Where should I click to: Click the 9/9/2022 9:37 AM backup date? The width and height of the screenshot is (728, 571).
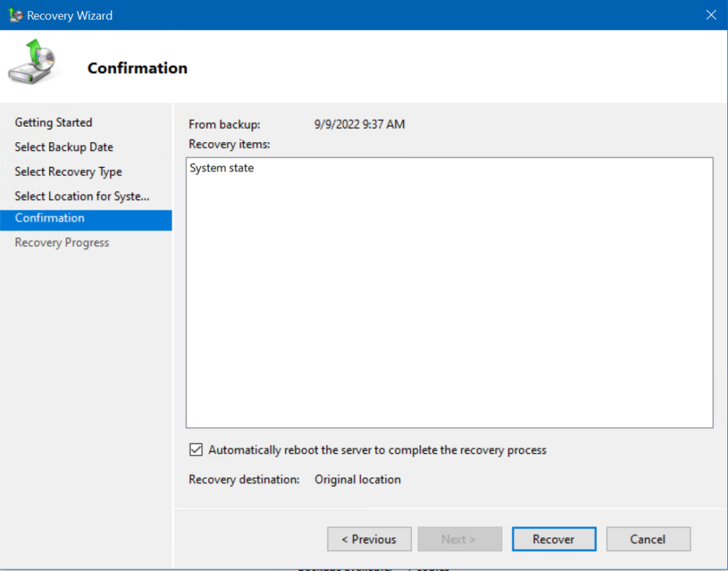359,124
